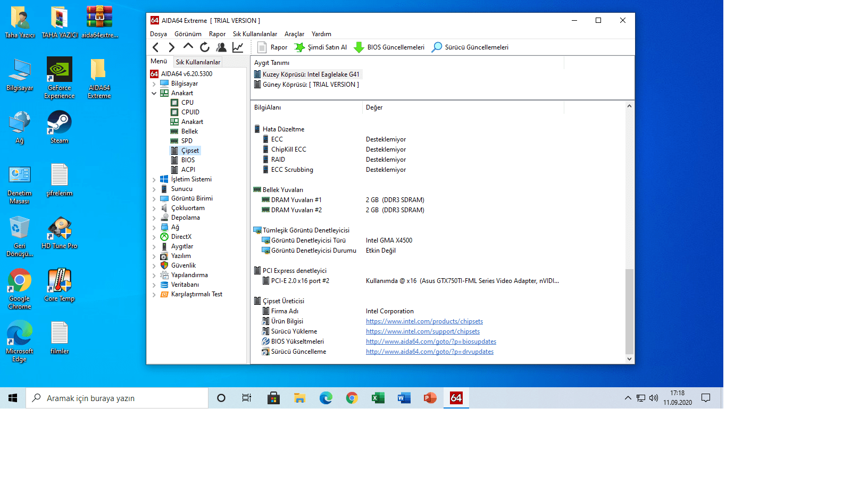Open Task View on the taskbar
This screenshot has width=868, height=483.
(x=247, y=398)
